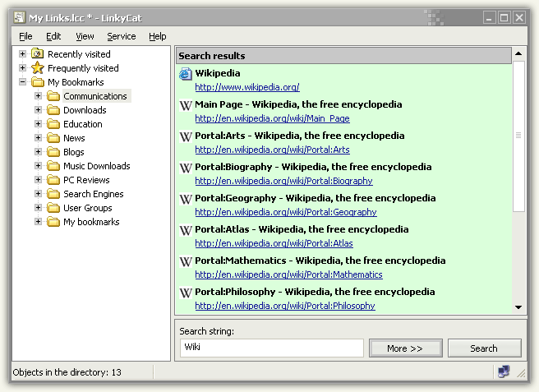
Task: Expand the News folder
Action: (x=38, y=138)
